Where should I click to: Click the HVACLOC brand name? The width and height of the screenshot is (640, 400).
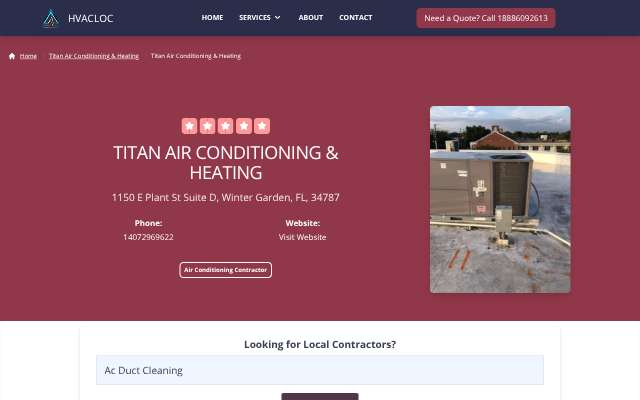91,18
